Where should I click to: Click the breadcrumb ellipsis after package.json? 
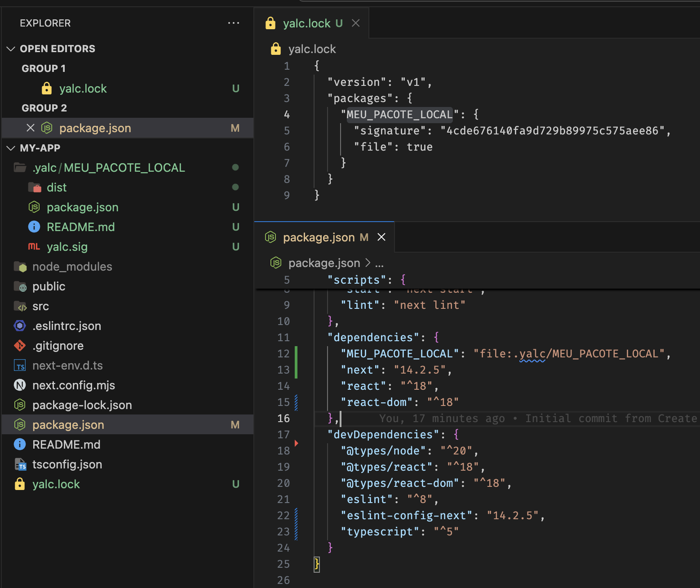(380, 263)
